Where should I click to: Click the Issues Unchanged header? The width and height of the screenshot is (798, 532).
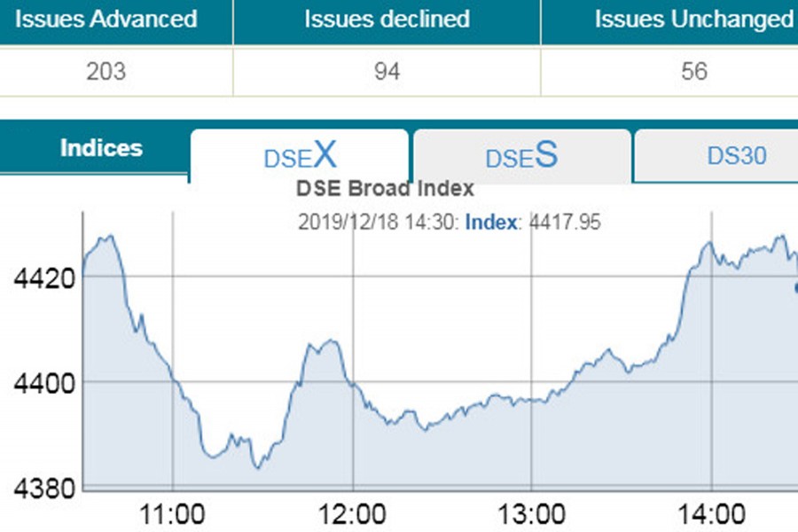tap(693, 20)
